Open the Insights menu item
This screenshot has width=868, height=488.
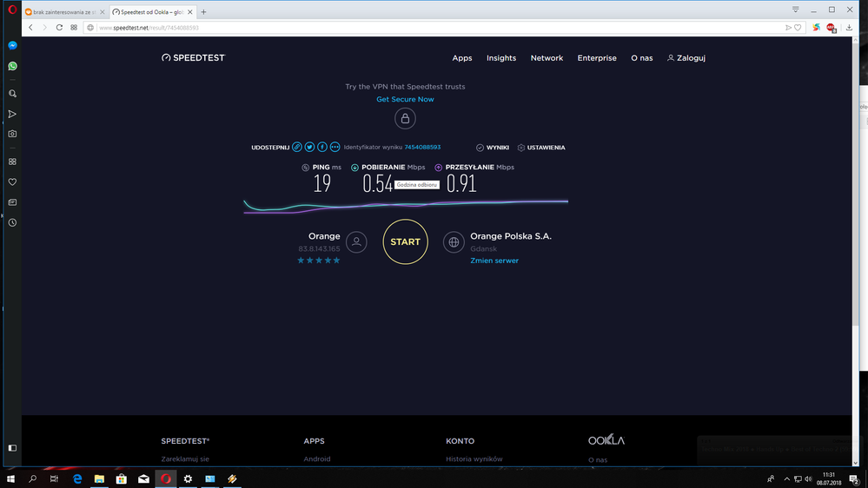pos(501,58)
